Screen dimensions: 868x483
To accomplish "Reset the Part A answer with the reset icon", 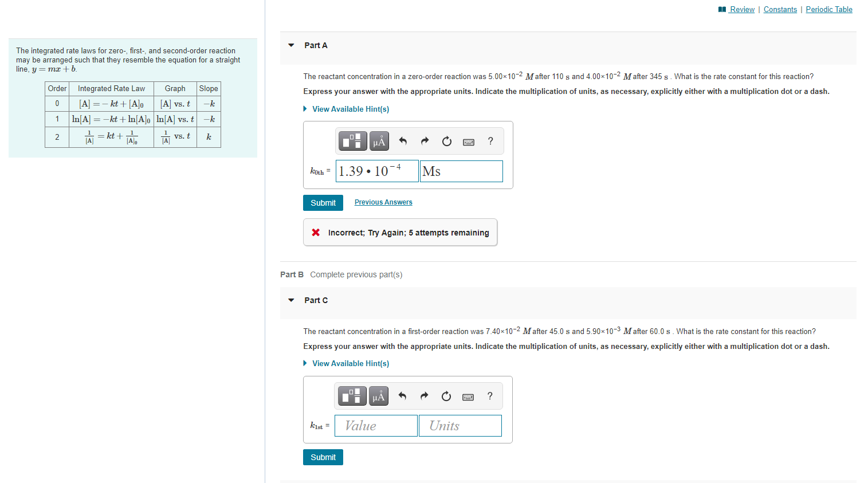I will [446, 141].
